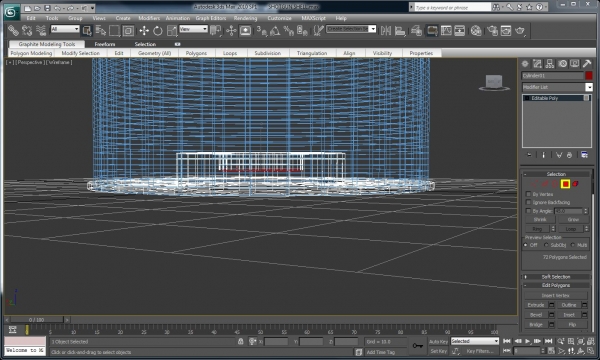Open the Layer Manager icon
This screenshot has width=600, height=360.
[x=416, y=30]
